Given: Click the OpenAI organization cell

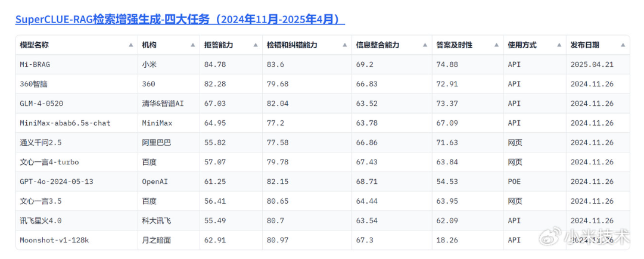Looking at the screenshot, I should [x=169, y=182].
